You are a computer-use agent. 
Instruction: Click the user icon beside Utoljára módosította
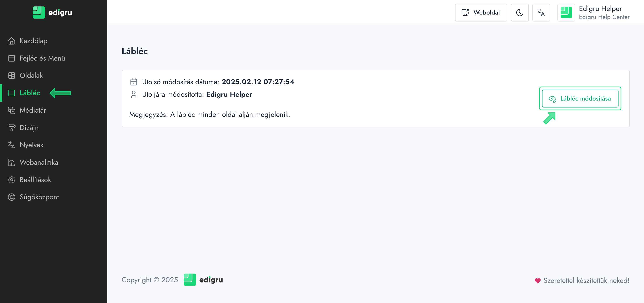tap(133, 95)
